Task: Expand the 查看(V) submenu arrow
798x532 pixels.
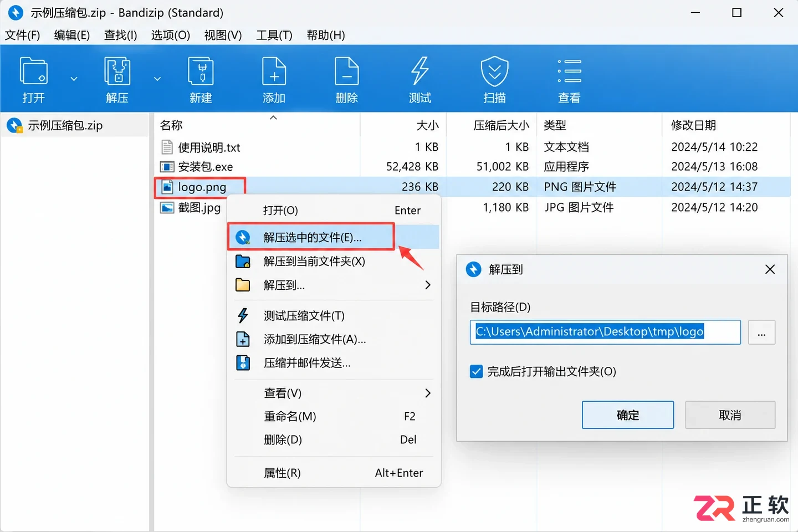Action: [x=427, y=393]
